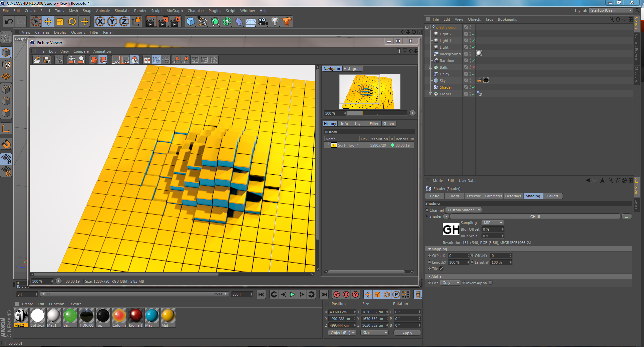
Task: Toggle the Invert Alpha checkbox
Action: coord(490,283)
